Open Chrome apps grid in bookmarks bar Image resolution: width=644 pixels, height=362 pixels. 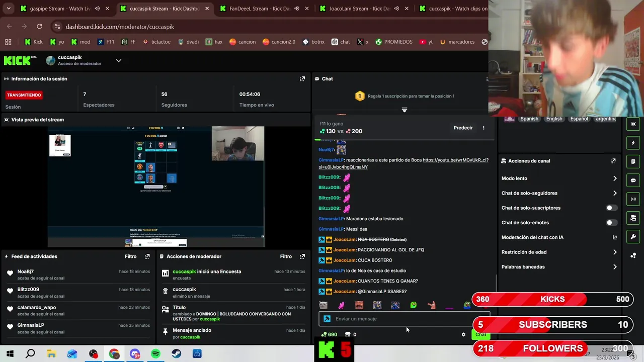(8, 42)
